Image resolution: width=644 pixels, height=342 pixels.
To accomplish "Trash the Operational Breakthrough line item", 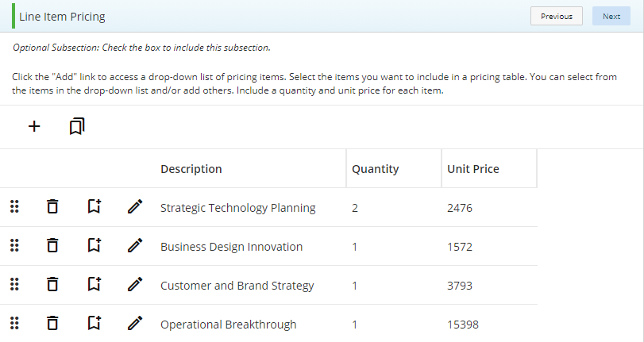I will tap(52, 323).
